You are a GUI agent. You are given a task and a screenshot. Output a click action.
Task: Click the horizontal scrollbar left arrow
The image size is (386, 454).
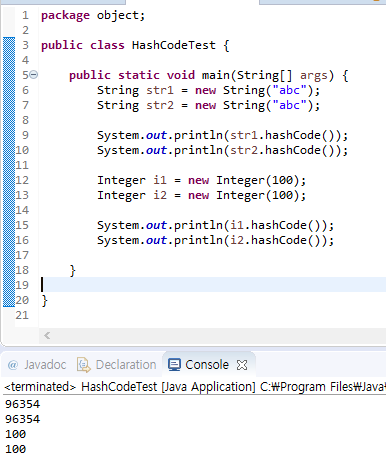[x=47, y=335]
